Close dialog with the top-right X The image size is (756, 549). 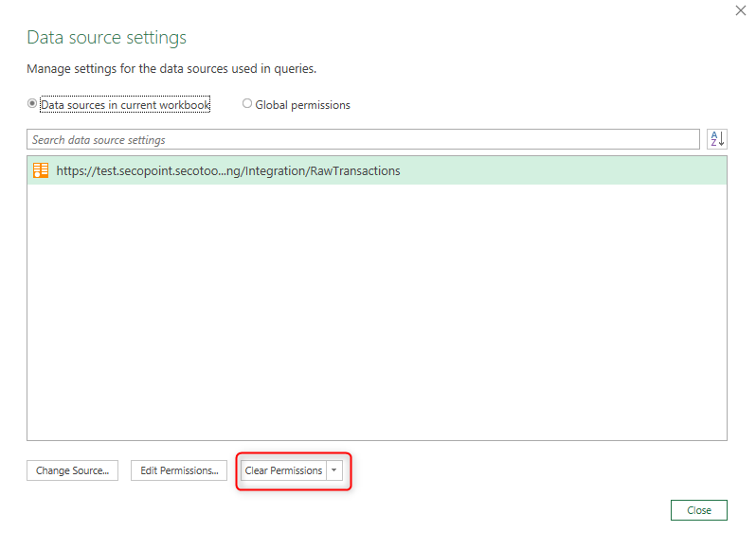[x=741, y=10]
